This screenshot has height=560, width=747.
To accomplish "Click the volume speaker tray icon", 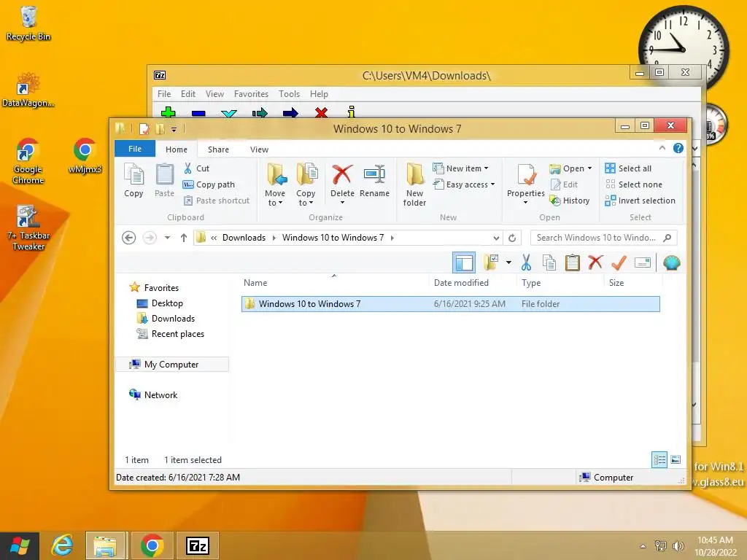I will click(678, 546).
